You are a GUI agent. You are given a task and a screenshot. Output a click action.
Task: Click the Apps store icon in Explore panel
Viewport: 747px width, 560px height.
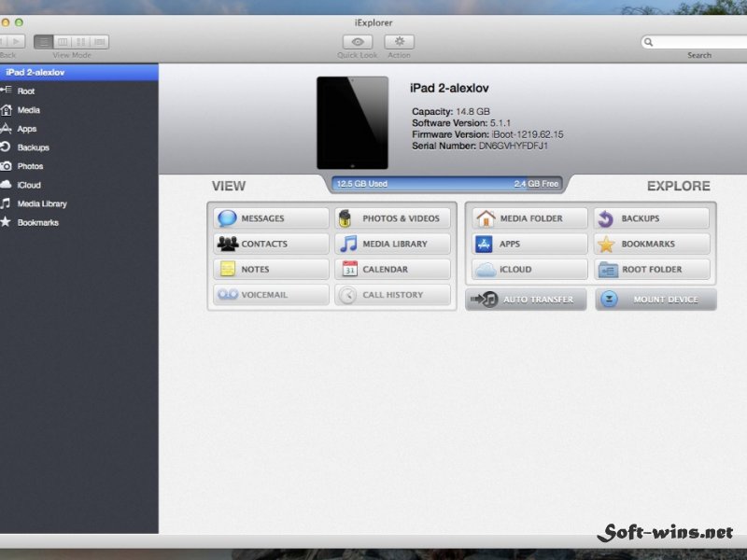[484, 244]
